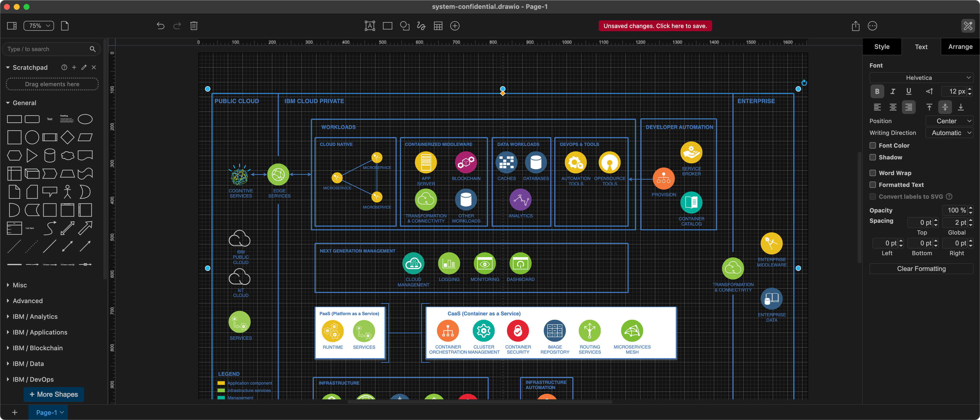Click the Share icon in the top bar
This screenshot has width=980, height=420.
pyautogui.click(x=856, y=26)
